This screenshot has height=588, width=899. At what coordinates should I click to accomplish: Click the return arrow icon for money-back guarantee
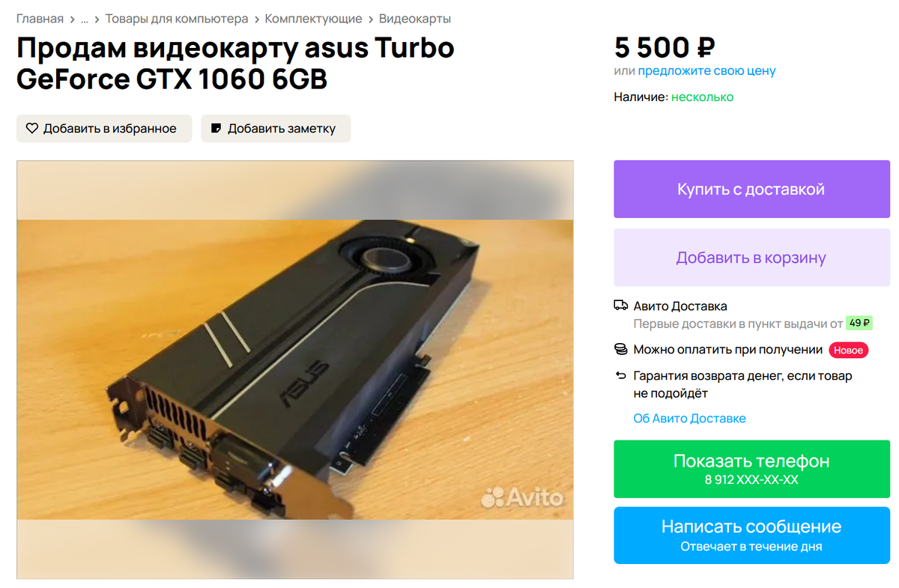[x=620, y=376]
